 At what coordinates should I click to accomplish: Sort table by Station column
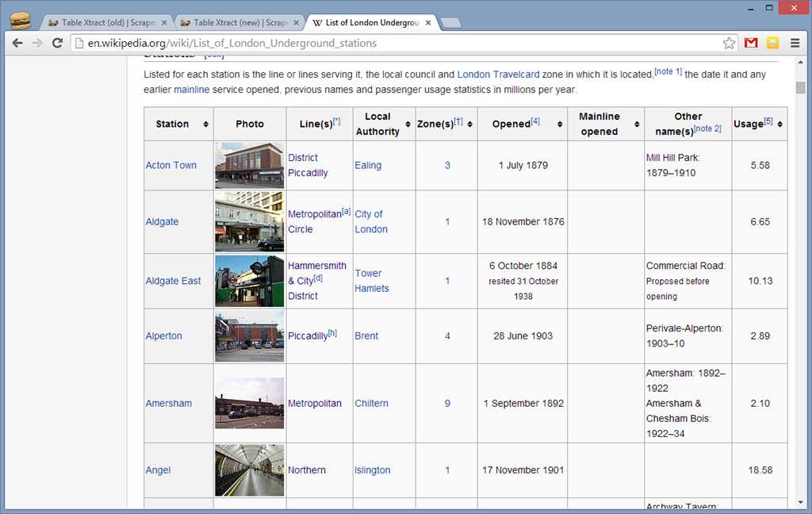tap(205, 125)
